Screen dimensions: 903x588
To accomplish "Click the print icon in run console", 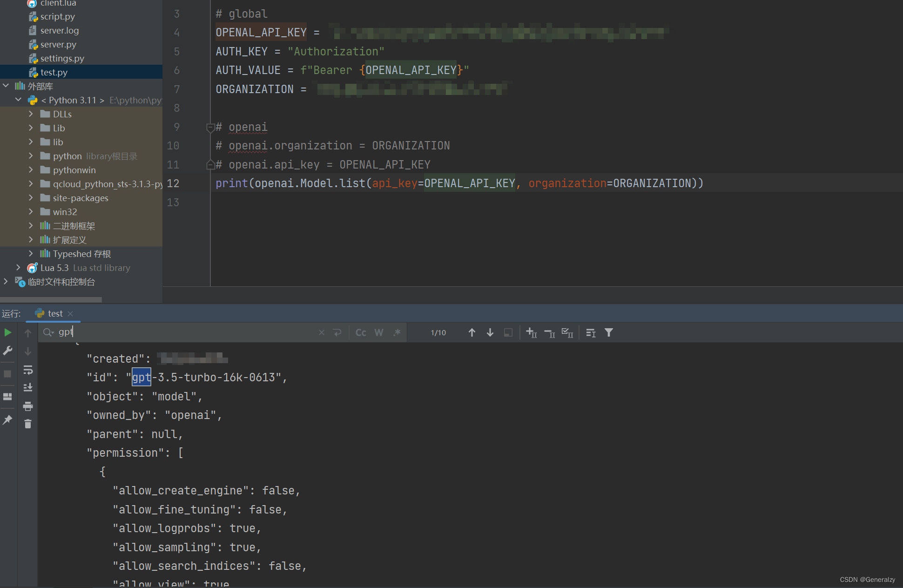I will (28, 406).
